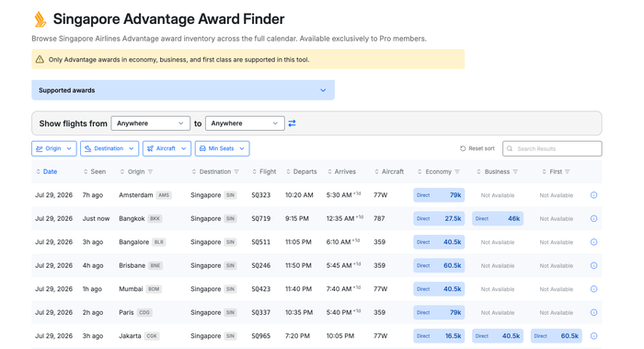Sort table by First column
The image size is (644, 349).
pos(552,172)
